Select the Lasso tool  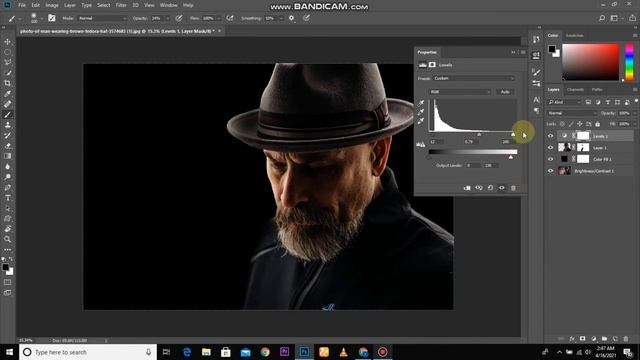(7, 62)
